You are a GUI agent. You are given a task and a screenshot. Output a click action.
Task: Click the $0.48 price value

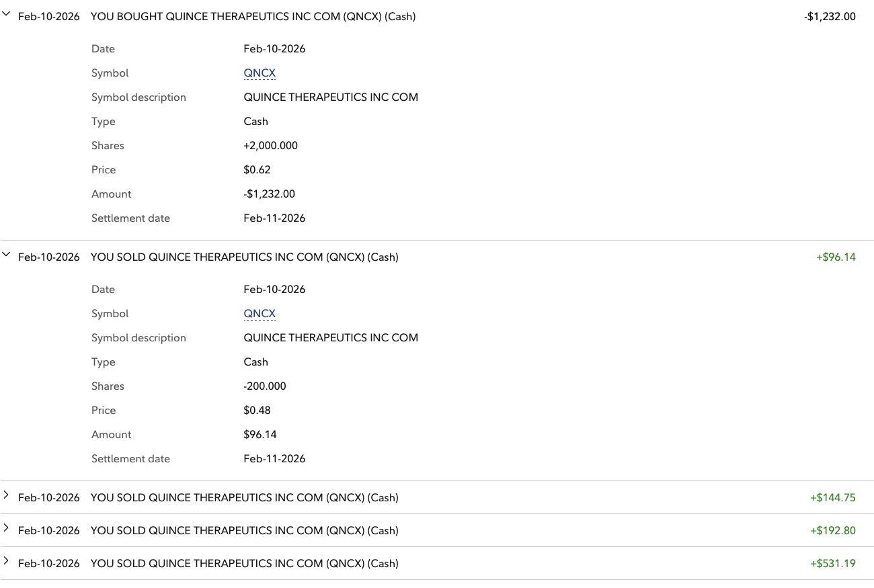[257, 411]
